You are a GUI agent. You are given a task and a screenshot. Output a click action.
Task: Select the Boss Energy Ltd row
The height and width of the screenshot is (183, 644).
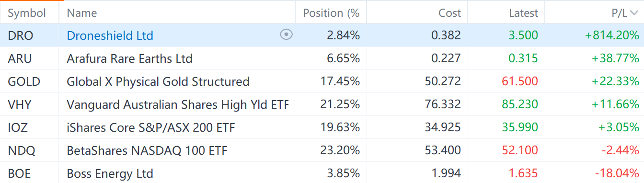tap(322, 173)
